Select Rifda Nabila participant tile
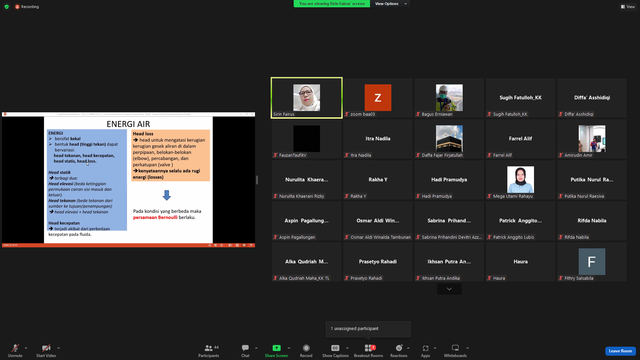 click(x=592, y=221)
